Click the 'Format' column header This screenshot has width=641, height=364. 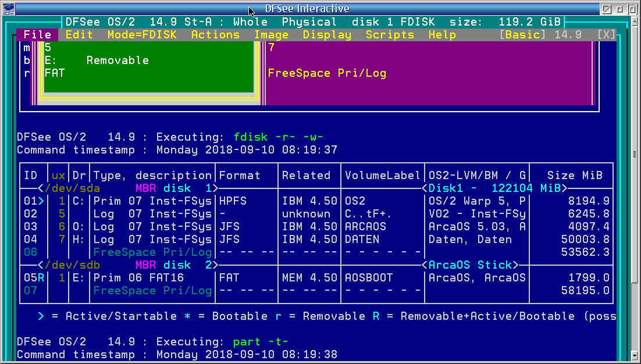pyautogui.click(x=240, y=175)
